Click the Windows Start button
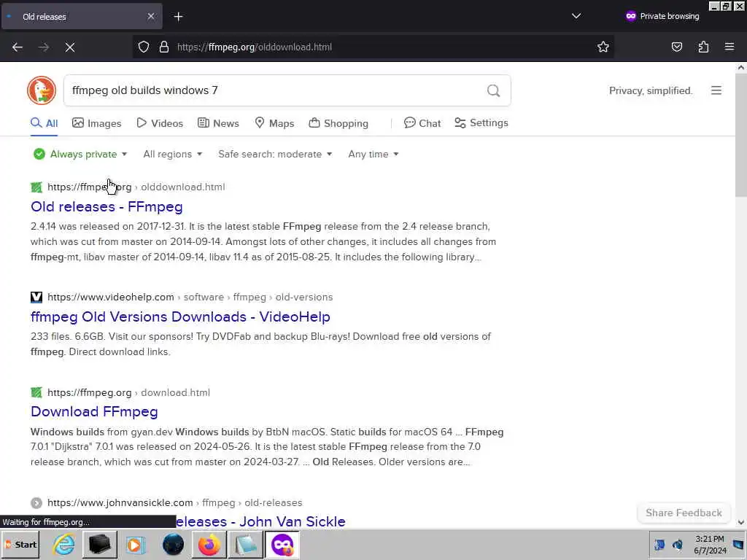The width and height of the screenshot is (747, 560). coord(21,544)
